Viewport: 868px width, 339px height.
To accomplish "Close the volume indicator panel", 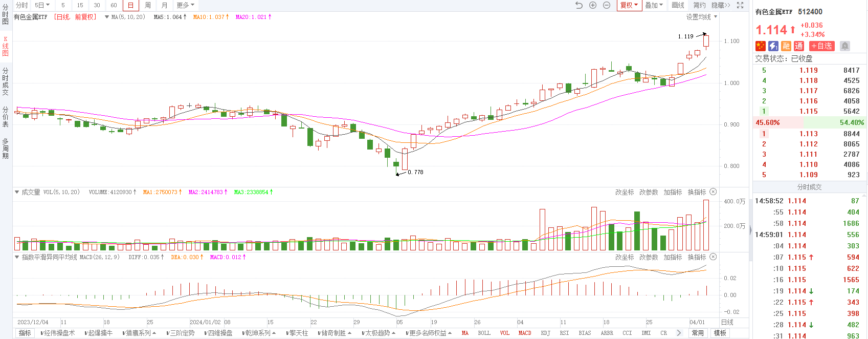I will click(x=713, y=192).
